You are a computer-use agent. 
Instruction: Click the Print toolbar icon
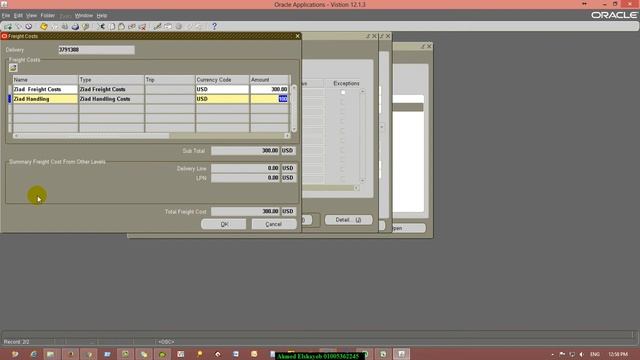(x=75, y=27)
